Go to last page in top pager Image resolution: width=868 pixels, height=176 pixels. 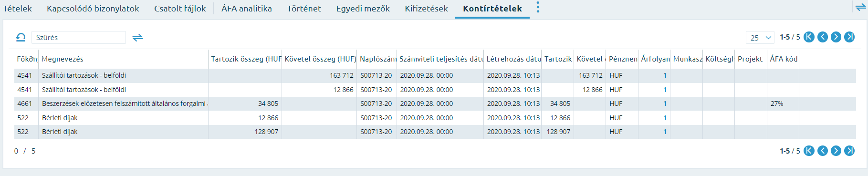coord(849,37)
